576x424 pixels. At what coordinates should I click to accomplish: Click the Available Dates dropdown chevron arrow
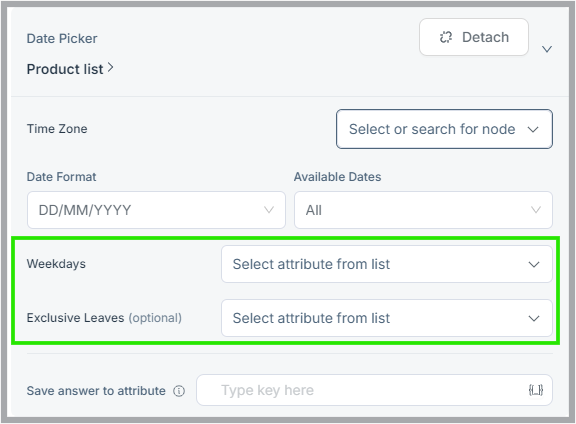[536, 210]
